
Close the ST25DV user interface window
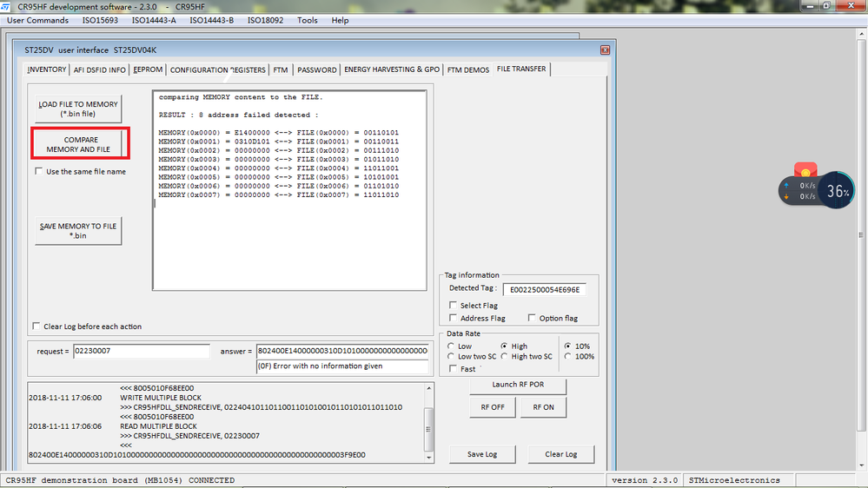pyautogui.click(x=605, y=49)
